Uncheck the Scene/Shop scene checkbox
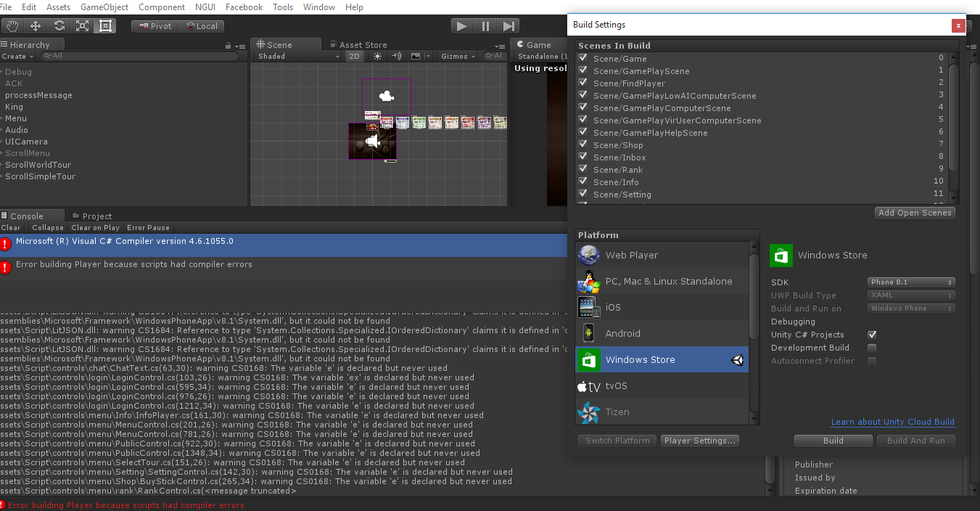 tap(582, 144)
